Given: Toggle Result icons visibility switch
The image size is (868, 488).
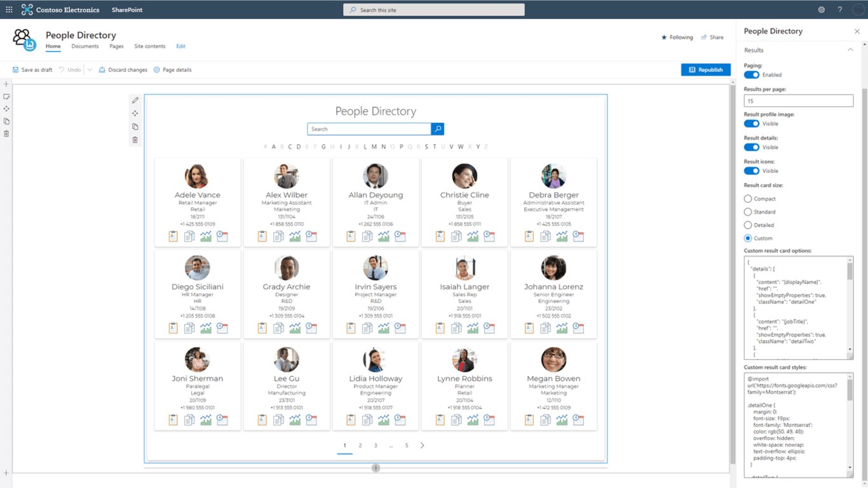Looking at the screenshot, I should pyautogui.click(x=752, y=171).
